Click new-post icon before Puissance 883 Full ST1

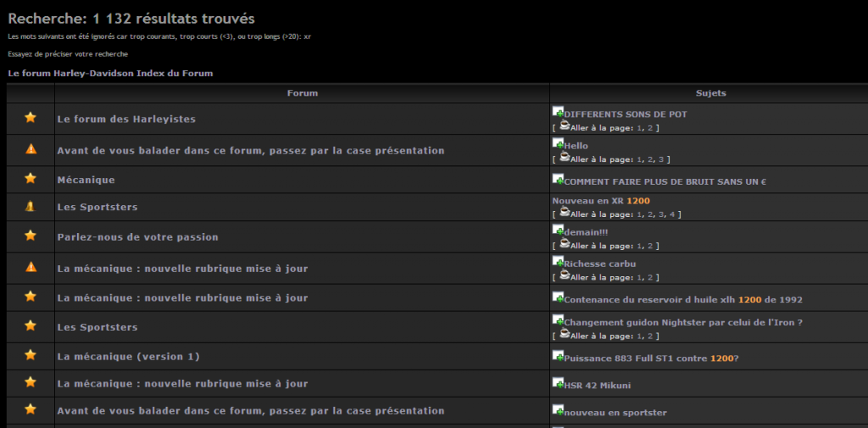(558, 356)
